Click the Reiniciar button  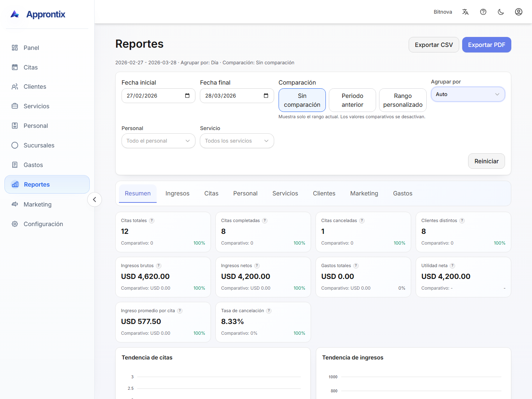[x=487, y=161]
